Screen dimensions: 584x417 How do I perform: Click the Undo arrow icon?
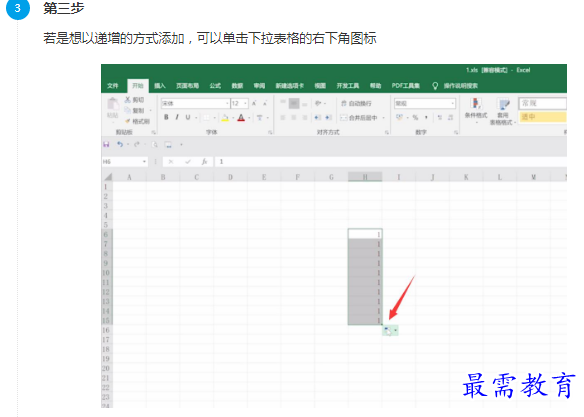click(120, 144)
